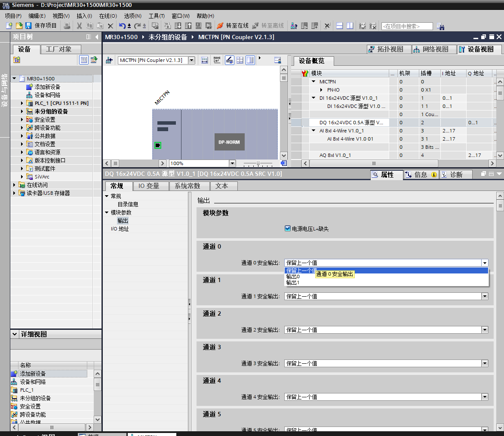Open 通道 2 安全输出 dropdown
The height and width of the screenshot is (436, 504).
485,330
